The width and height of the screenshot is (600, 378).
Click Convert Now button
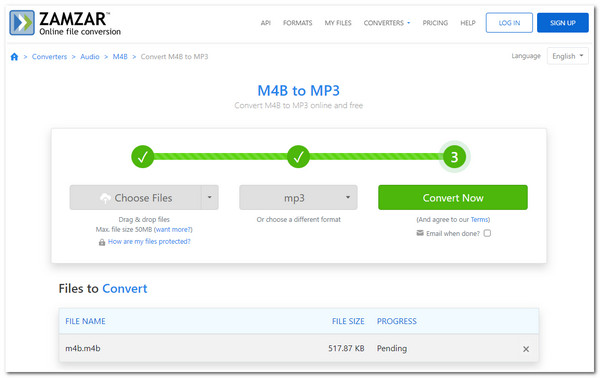click(453, 197)
